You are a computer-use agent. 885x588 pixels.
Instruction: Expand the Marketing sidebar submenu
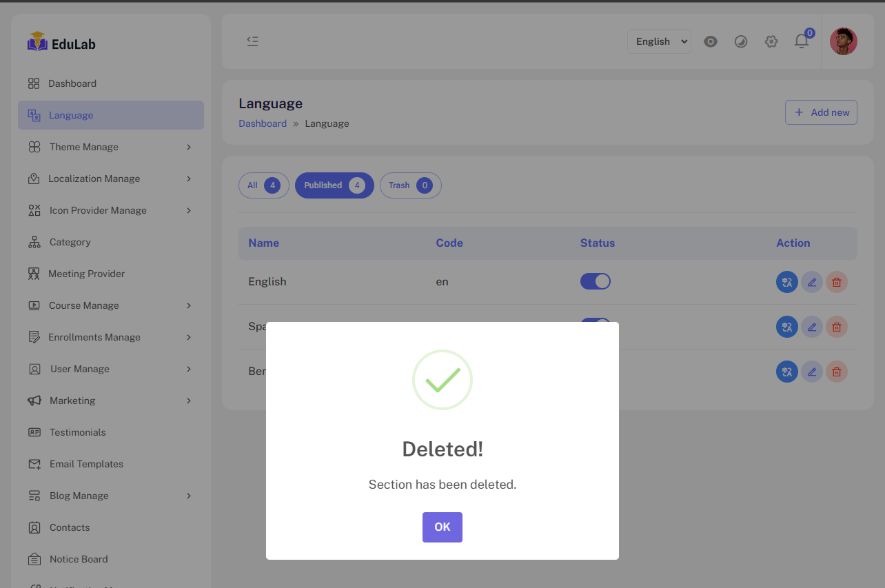coord(110,401)
